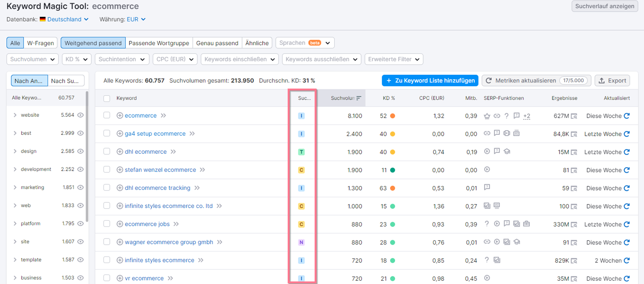Click the double-arrow icon next to vr ecommerce
Viewport: 644px width, 284px height.
[x=170, y=278]
